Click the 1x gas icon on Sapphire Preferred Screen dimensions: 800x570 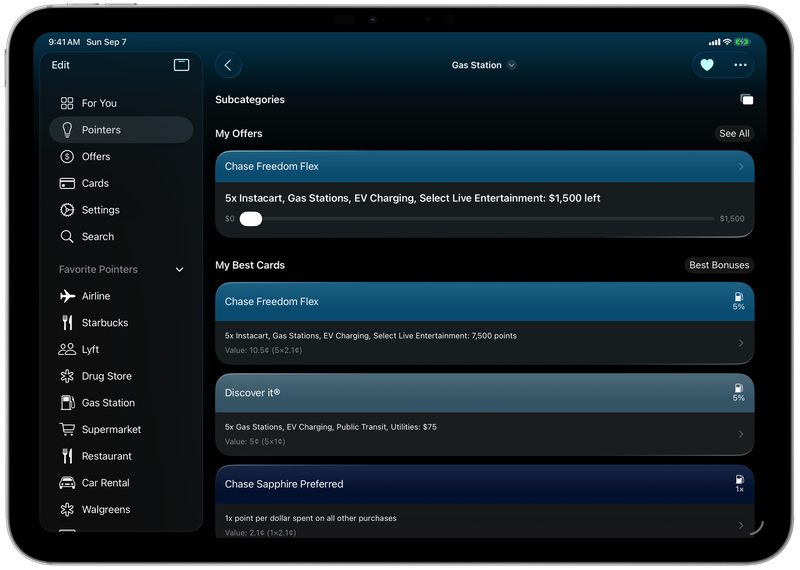click(x=739, y=483)
